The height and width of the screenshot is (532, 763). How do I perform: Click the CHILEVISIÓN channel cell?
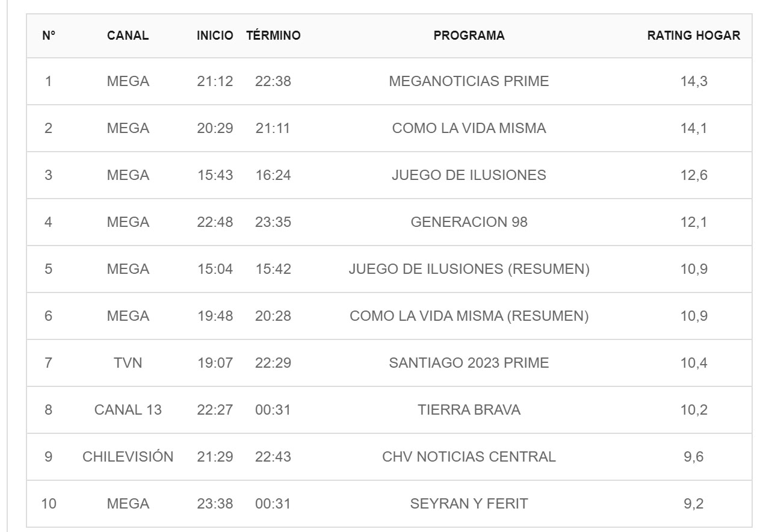[x=128, y=457]
